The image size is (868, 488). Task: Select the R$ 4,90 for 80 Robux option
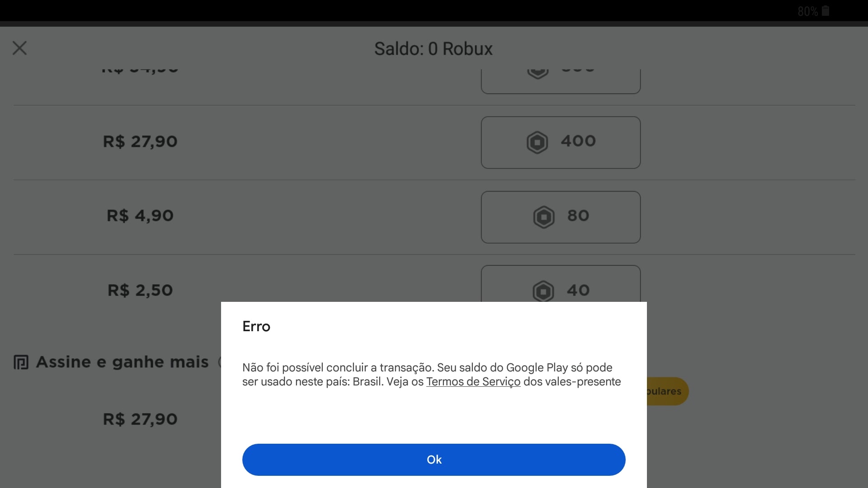pos(560,216)
